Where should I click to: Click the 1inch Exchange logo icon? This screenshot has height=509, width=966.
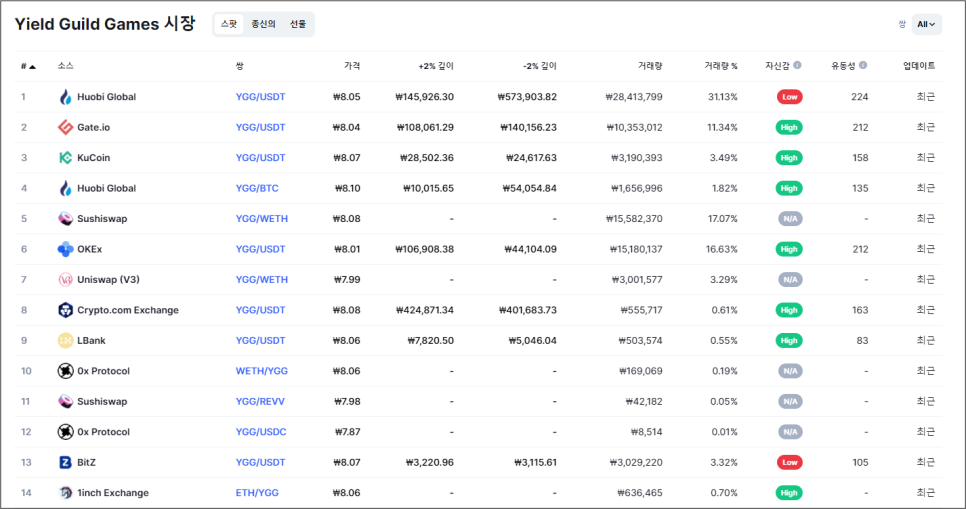coord(65,493)
